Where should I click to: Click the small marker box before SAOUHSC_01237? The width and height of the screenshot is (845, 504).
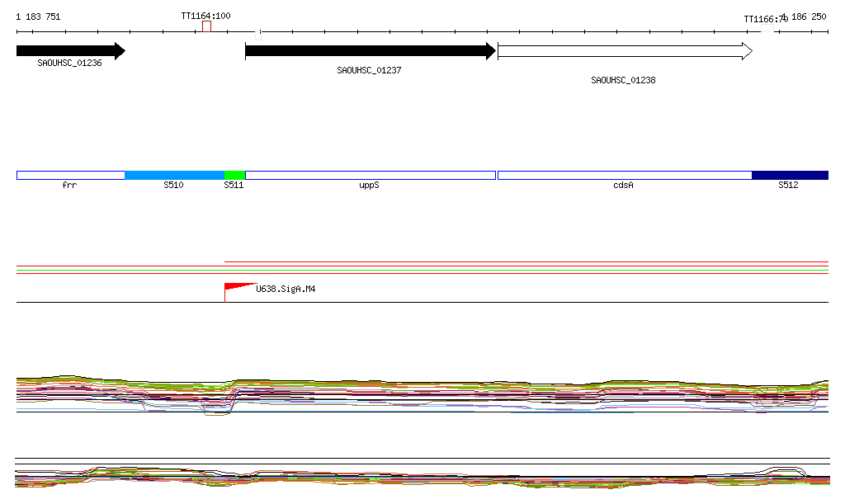[258, 35]
